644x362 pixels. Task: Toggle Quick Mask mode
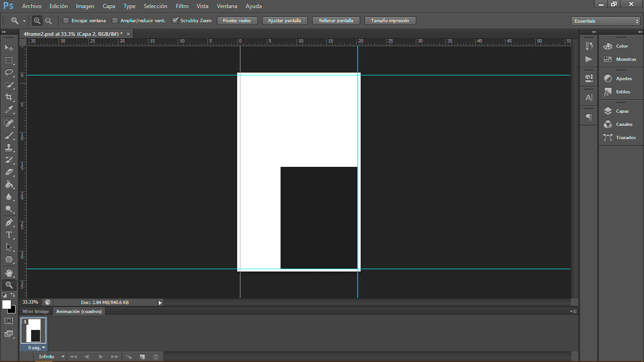click(x=9, y=321)
